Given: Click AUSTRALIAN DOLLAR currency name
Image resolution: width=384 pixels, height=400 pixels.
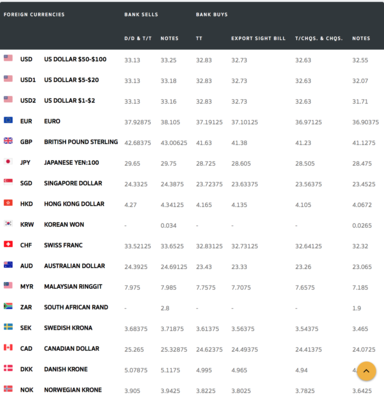Looking at the screenshot, I should 74,266.
